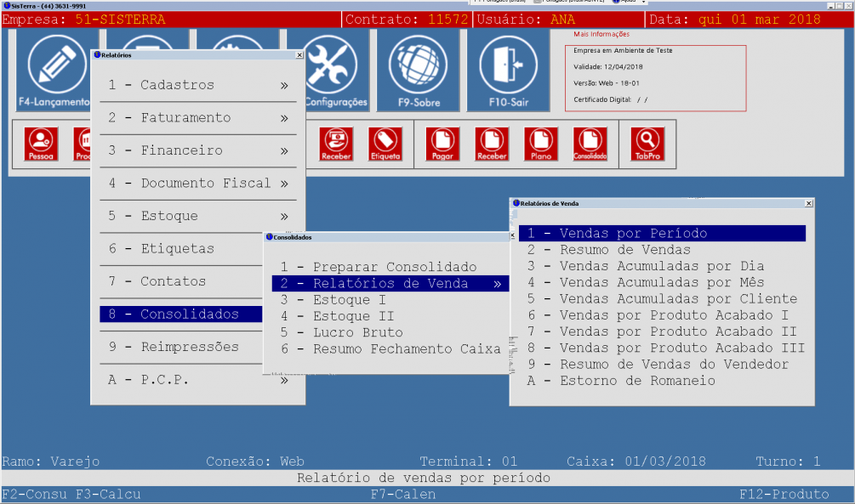Image resolution: width=855 pixels, height=504 pixels.
Task: Expand the 4 - Documento Fiscal submenu arrow
Action: [x=284, y=184]
